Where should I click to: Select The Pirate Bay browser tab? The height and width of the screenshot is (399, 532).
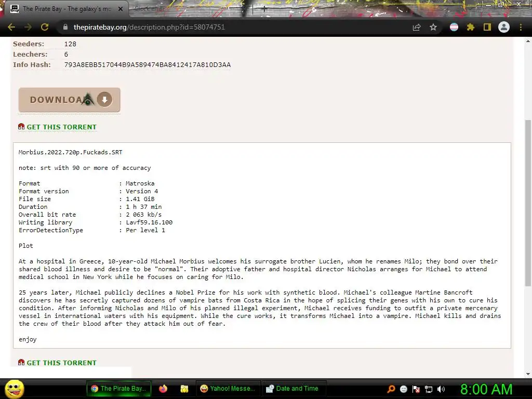point(66,9)
